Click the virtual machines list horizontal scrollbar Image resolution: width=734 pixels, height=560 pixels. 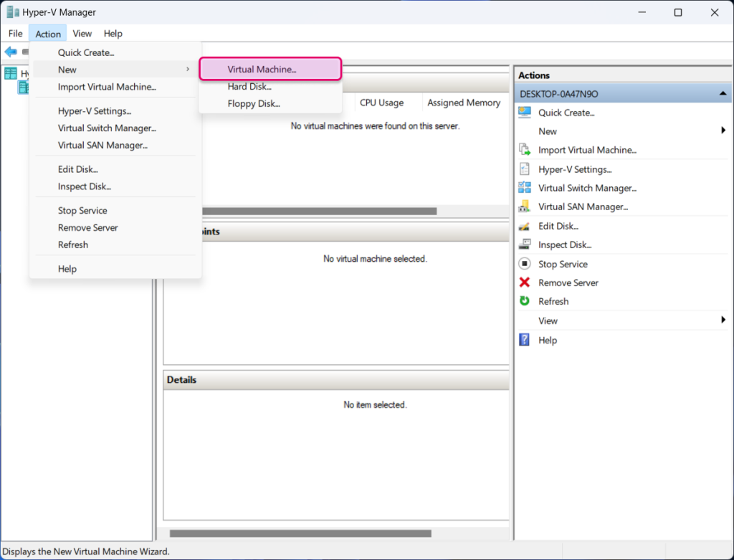click(318, 212)
